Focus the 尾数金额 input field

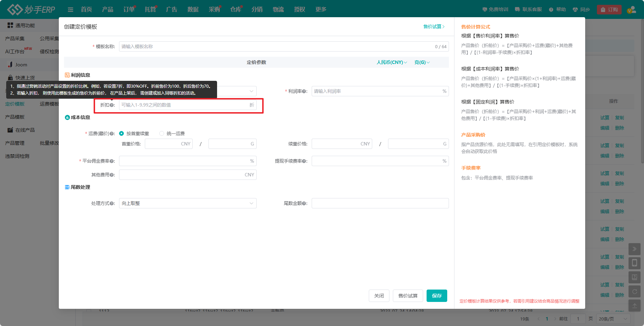tap(380, 203)
